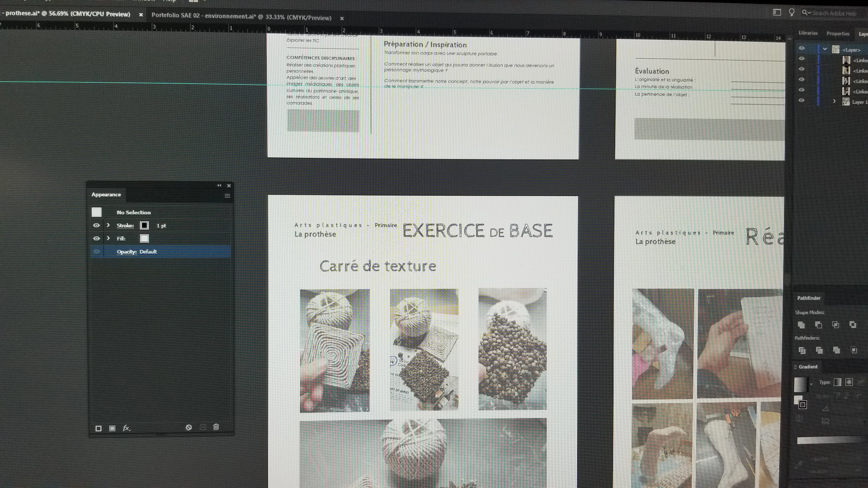Expand Layer 1 in the Layers panel
868x488 pixels.
[834, 101]
